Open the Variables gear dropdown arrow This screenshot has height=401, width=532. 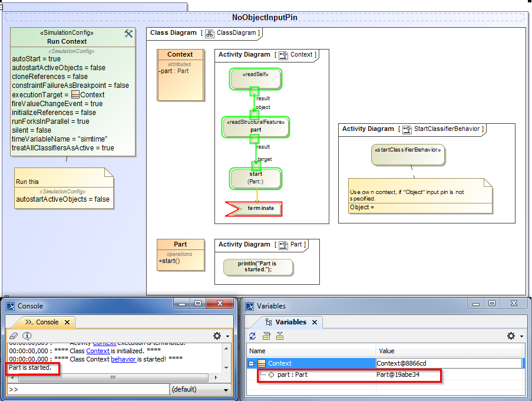tap(521, 336)
